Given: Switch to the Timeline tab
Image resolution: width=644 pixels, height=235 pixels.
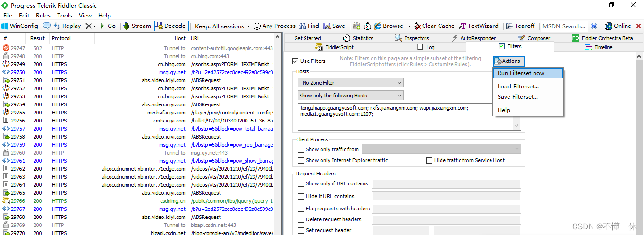Looking at the screenshot, I should (x=598, y=47).
